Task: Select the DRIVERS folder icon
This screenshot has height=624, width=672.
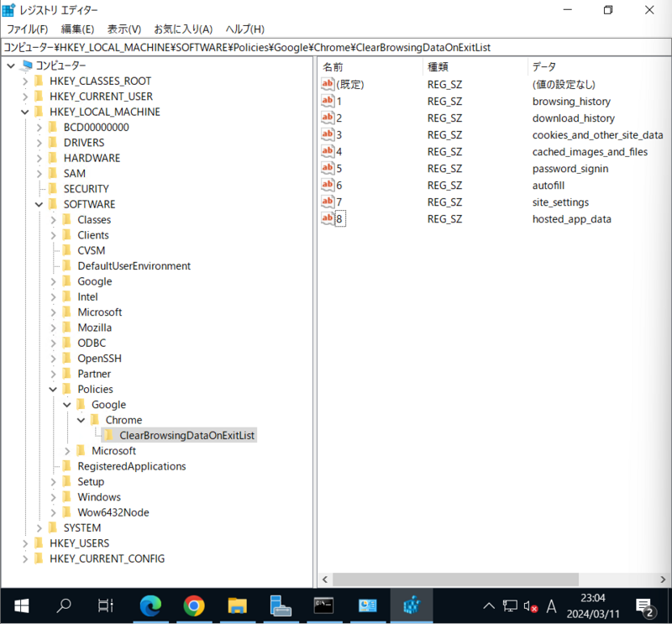Action: click(x=53, y=143)
